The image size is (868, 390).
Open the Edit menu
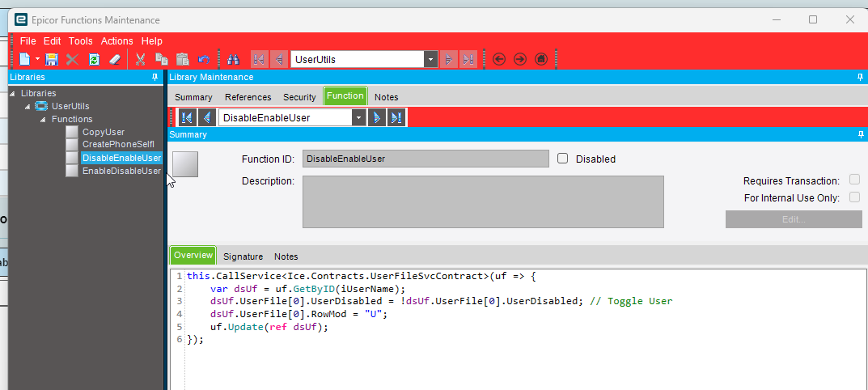[53, 41]
